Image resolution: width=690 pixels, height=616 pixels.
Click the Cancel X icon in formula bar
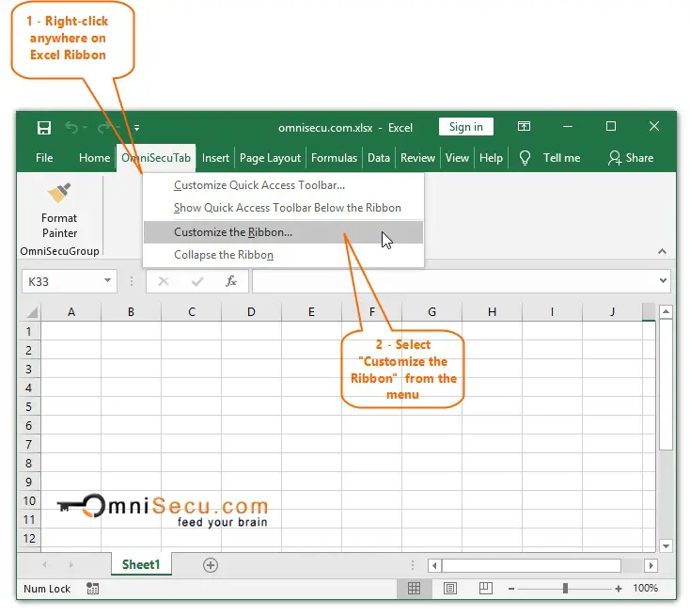point(164,281)
